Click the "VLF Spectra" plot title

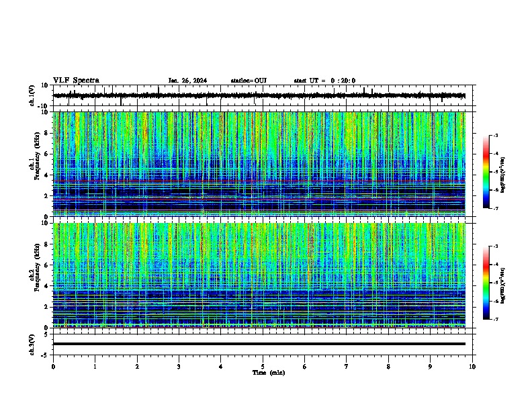pyautogui.click(x=76, y=81)
